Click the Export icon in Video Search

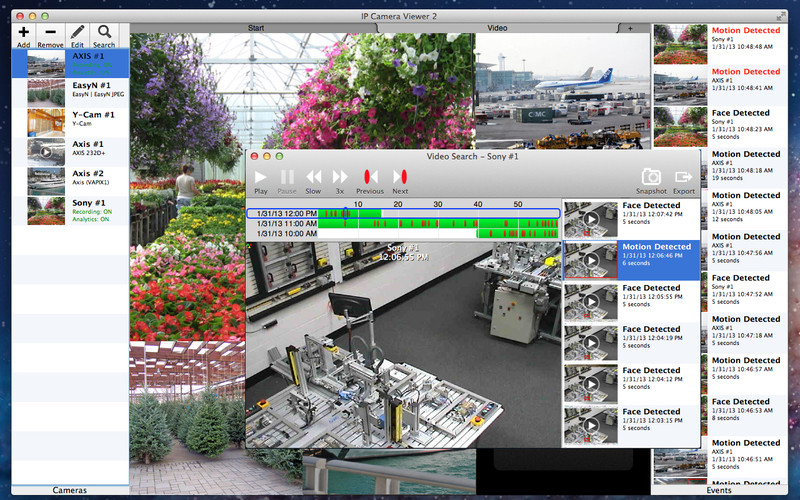pyautogui.click(x=684, y=177)
